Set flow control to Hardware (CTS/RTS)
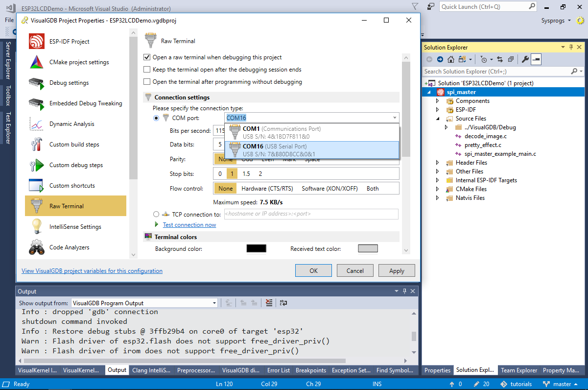 [267, 189]
